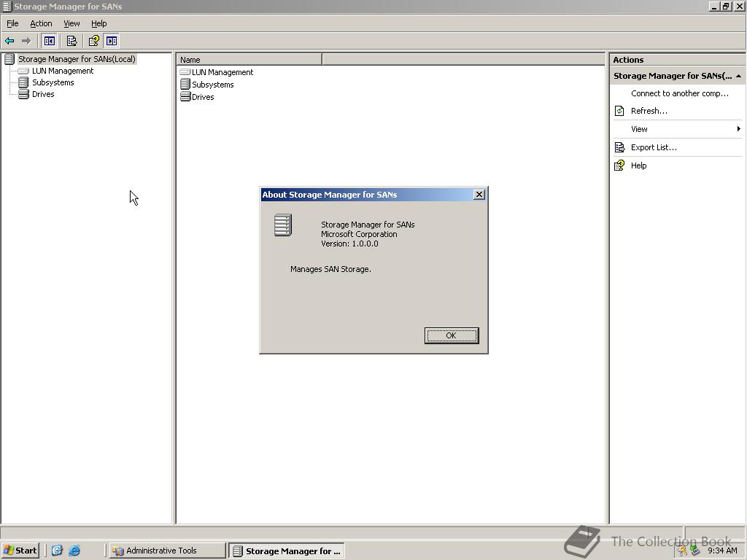The height and width of the screenshot is (560, 747).
Task: Click the LUN Management text in the list pane
Action: pyautogui.click(x=222, y=72)
